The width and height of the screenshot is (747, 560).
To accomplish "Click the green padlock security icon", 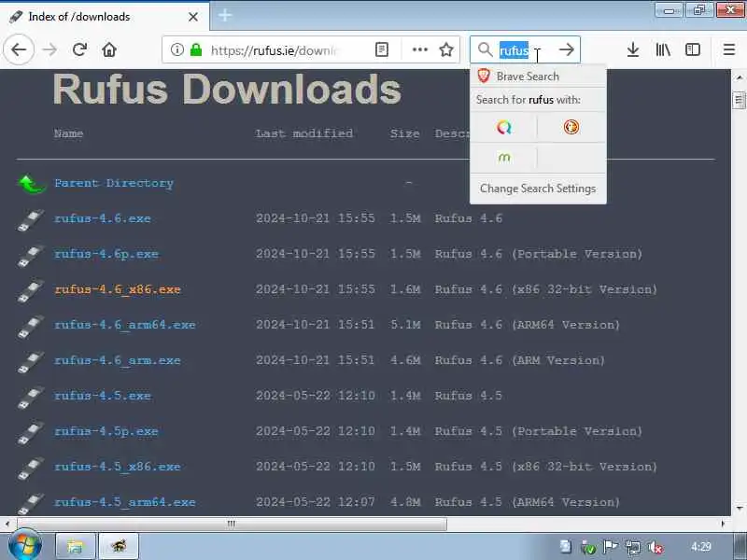I will coord(196,49).
